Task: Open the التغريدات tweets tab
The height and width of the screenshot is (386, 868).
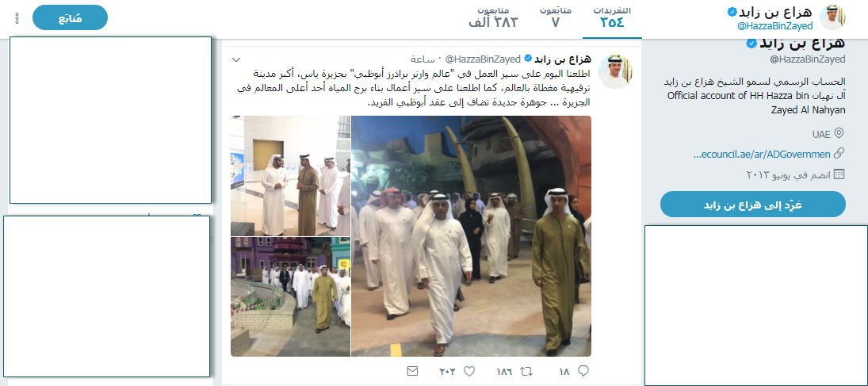Action: 612,18
